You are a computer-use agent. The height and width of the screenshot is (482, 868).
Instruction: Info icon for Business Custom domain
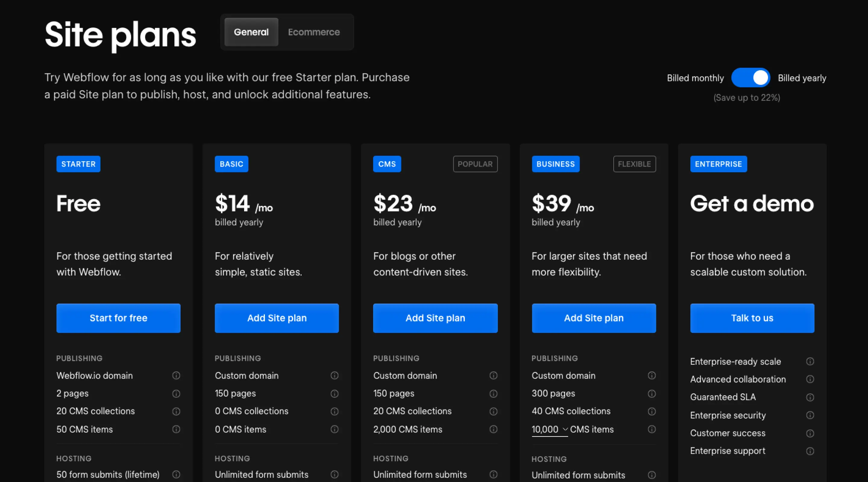point(652,376)
